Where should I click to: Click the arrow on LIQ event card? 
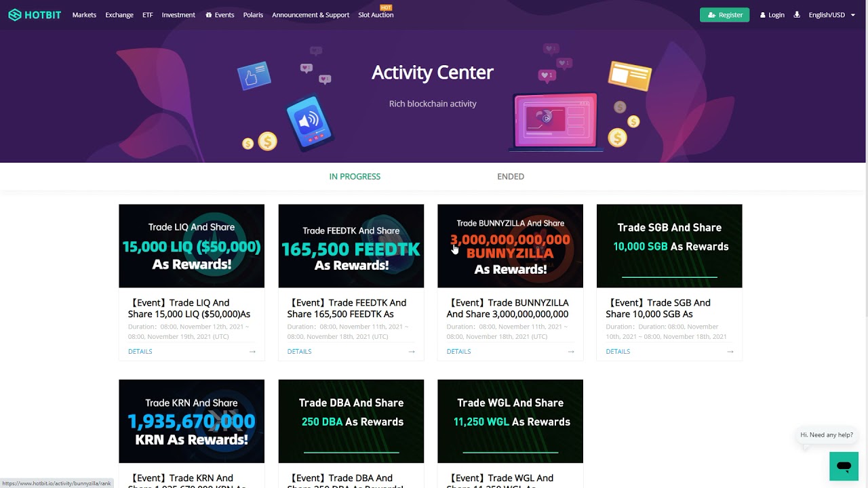tap(252, 351)
